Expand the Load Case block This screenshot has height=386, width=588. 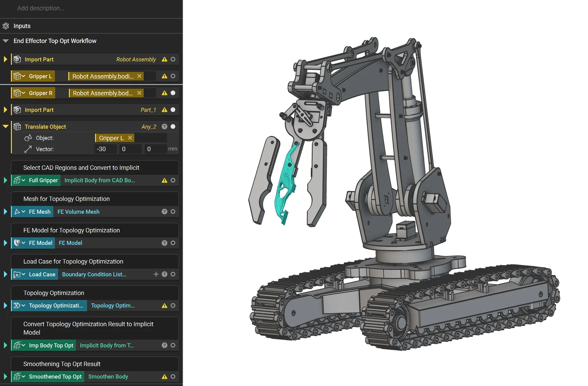click(x=5, y=274)
